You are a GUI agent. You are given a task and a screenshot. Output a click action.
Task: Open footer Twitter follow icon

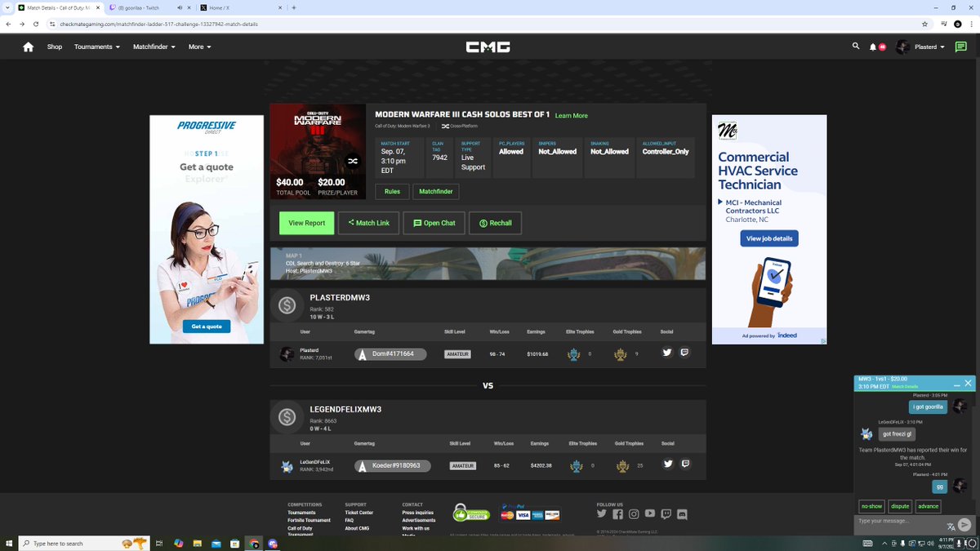coord(602,514)
